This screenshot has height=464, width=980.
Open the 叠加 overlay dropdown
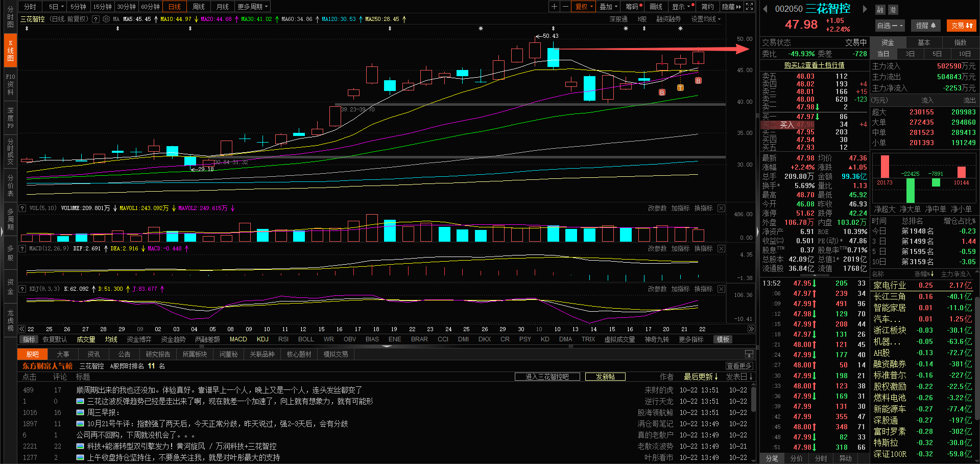608,7
